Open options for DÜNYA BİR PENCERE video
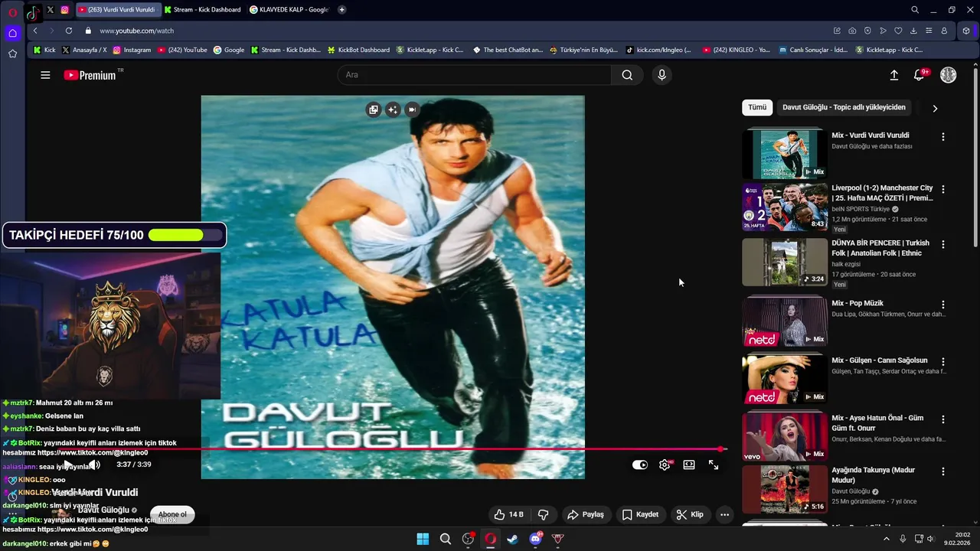The image size is (980, 551). click(943, 244)
